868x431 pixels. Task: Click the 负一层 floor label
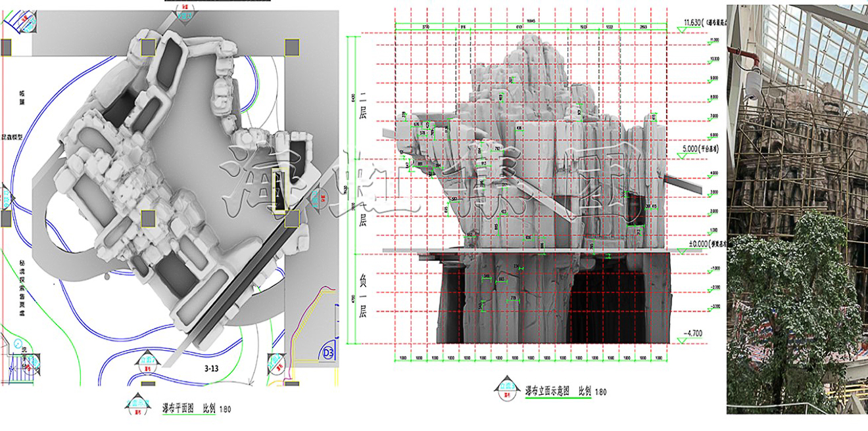tap(362, 296)
